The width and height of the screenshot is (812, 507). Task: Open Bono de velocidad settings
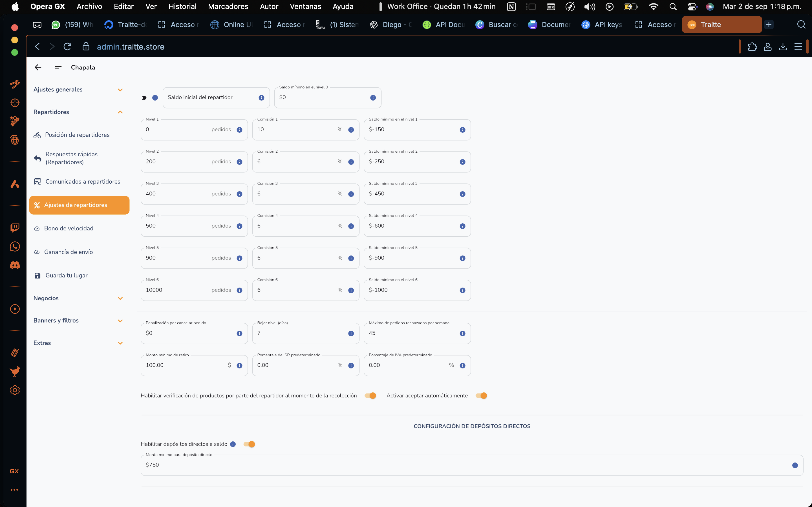pyautogui.click(x=69, y=228)
